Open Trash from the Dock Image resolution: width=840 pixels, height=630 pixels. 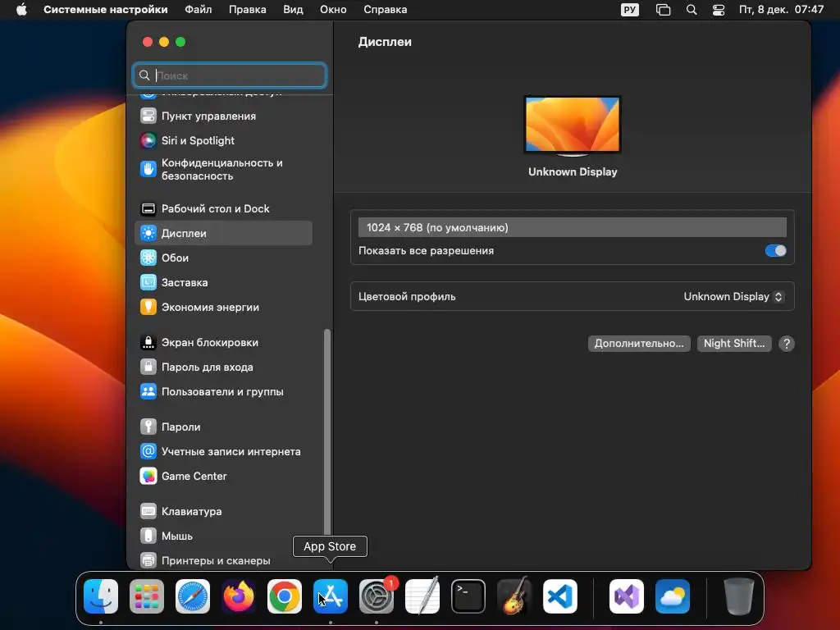[x=739, y=596]
